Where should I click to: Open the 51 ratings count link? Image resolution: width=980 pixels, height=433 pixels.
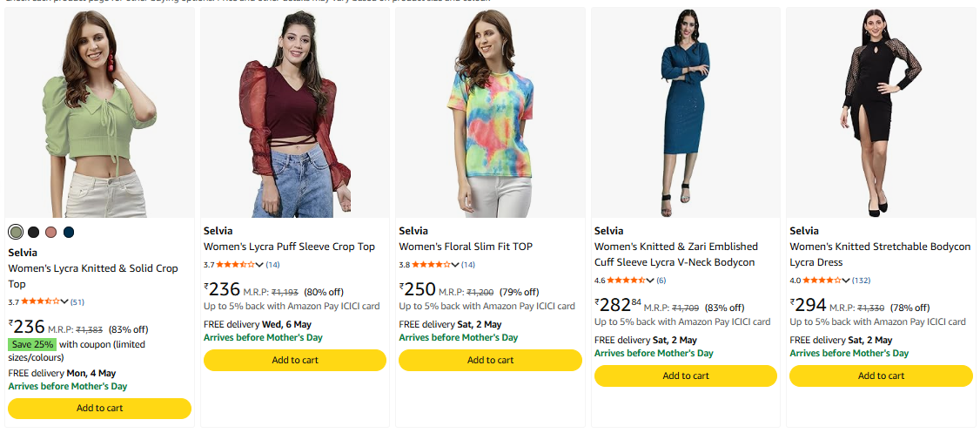coord(77,302)
